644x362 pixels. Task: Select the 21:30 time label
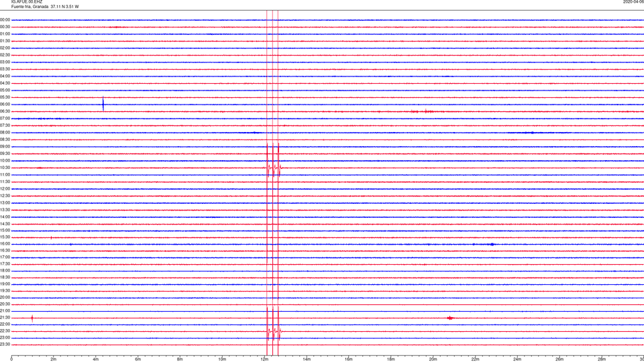[5, 318]
